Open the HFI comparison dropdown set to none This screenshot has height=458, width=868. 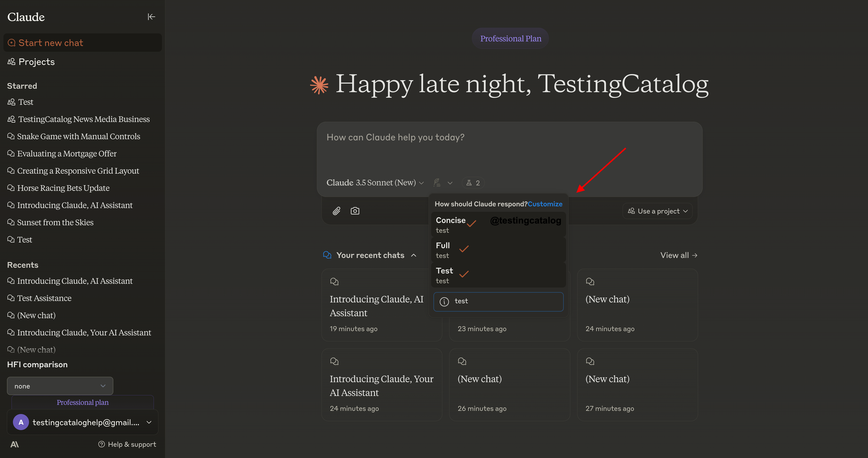60,386
